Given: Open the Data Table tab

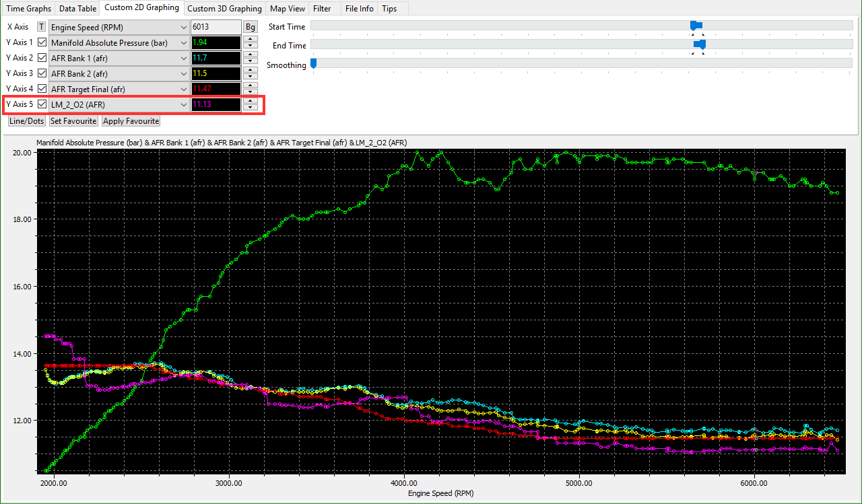Looking at the screenshot, I should 77,9.
